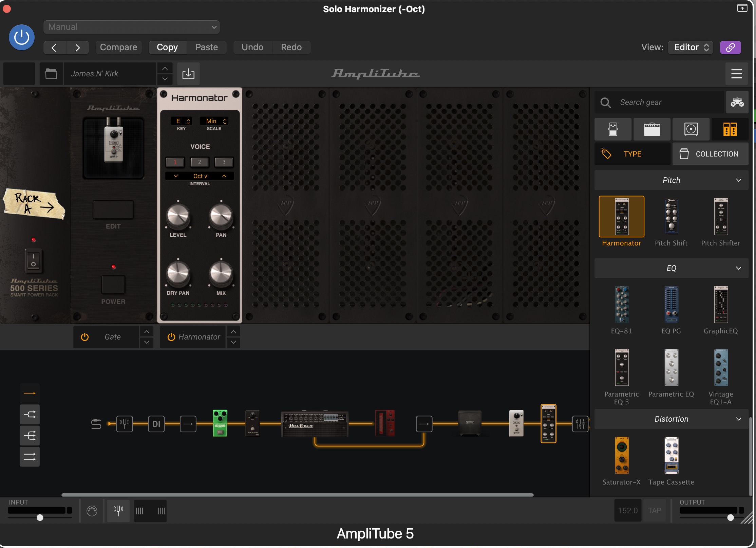Switch to the stomp pedals tab
756x548 pixels.
coord(613,129)
